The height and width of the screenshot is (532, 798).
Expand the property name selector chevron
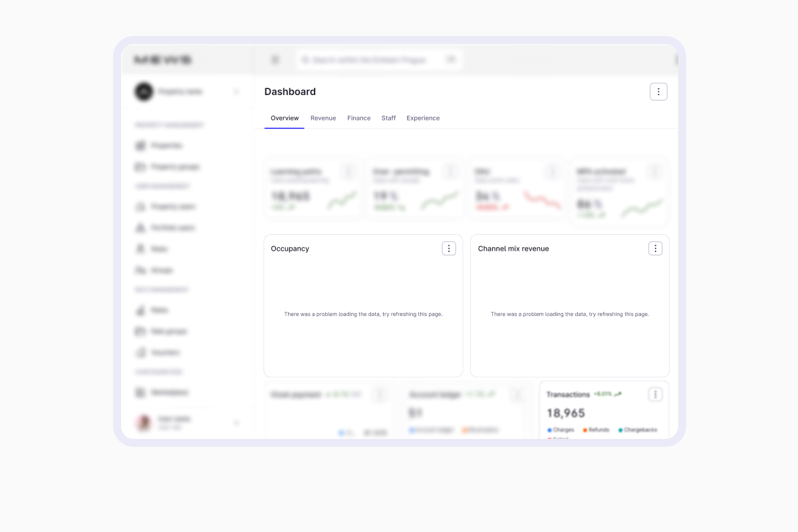(236, 92)
